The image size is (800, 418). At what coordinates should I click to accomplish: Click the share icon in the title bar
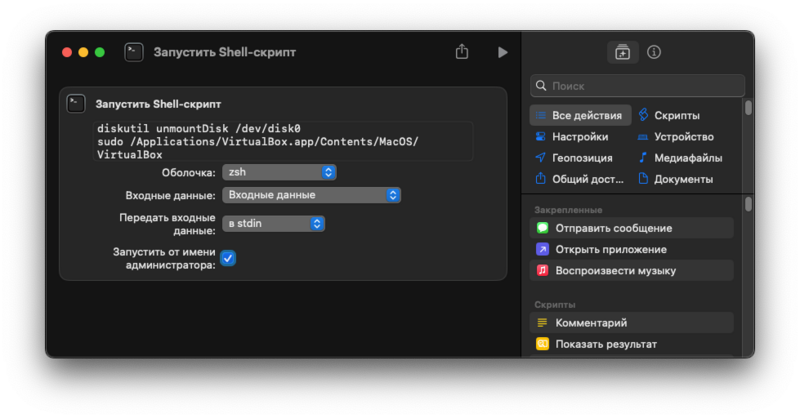pos(462,52)
